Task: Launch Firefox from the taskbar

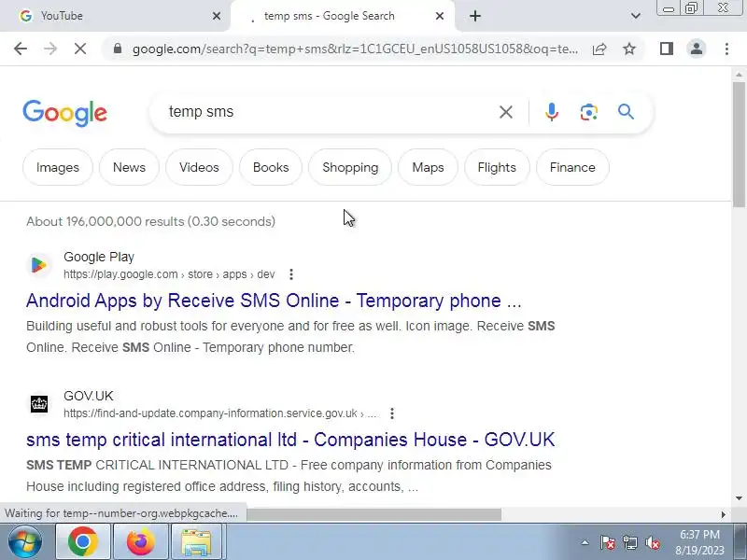Action: (141, 542)
